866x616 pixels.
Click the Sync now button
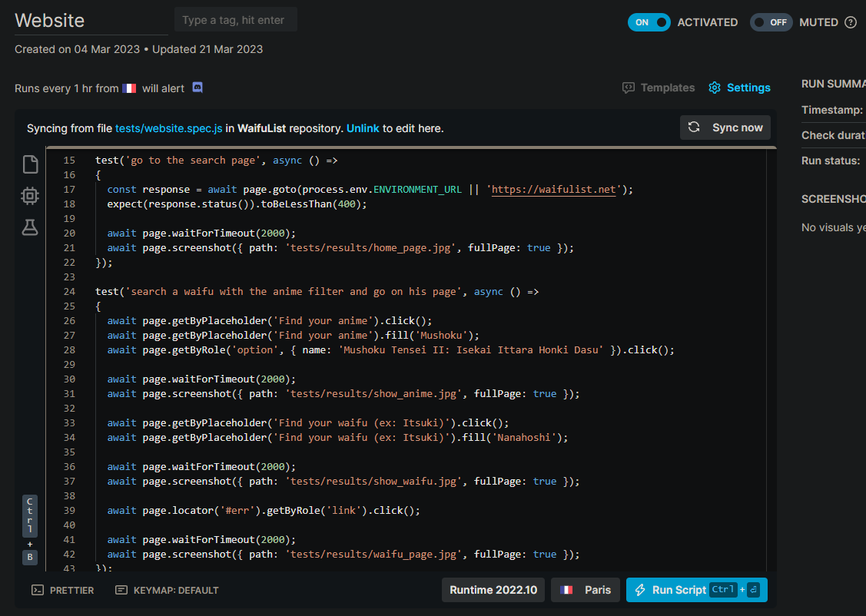click(x=725, y=128)
